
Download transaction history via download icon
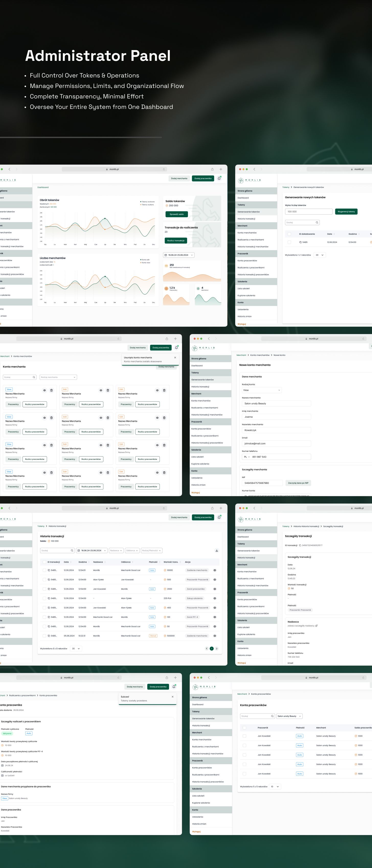point(217,551)
